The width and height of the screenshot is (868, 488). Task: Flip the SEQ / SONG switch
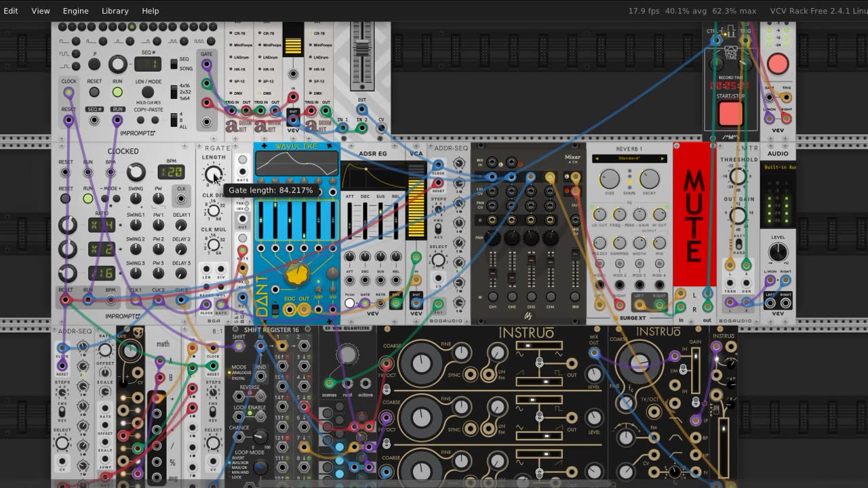174,64
